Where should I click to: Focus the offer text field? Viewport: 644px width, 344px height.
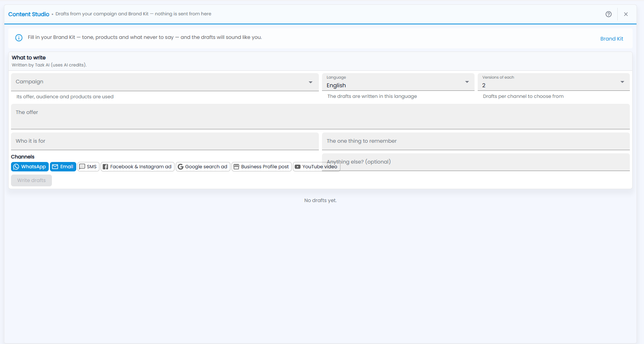[x=320, y=116]
